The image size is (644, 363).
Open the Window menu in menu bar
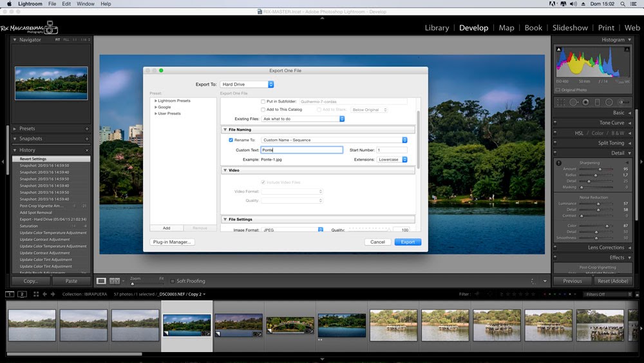85,4
